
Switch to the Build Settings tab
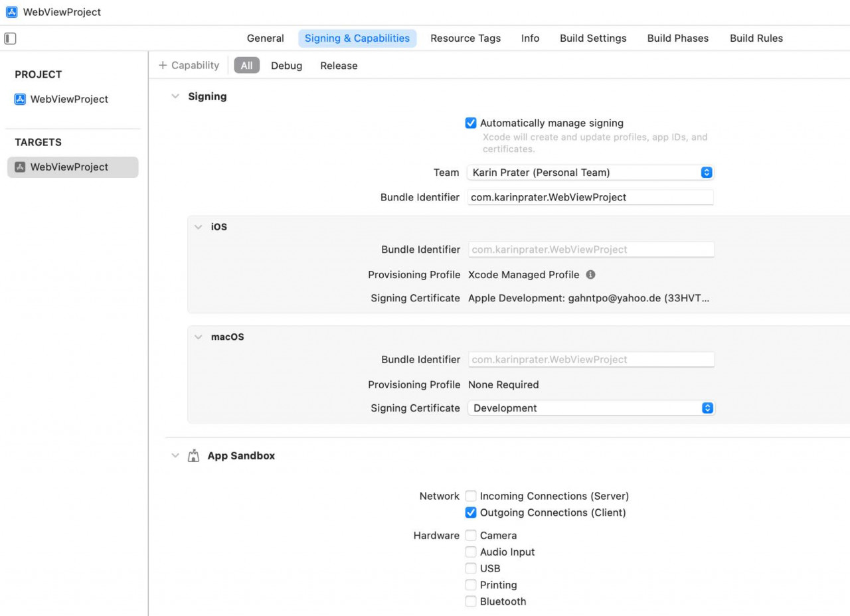click(592, 38)
